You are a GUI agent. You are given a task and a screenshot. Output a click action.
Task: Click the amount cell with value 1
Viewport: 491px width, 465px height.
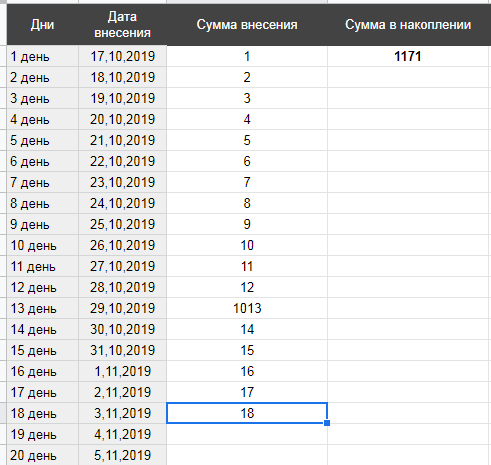(x=247, y=56)
